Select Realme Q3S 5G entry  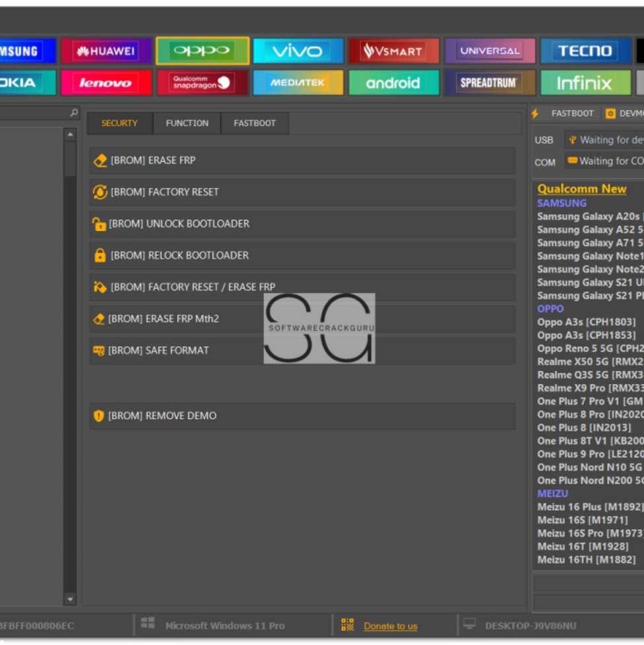[591, 375]
